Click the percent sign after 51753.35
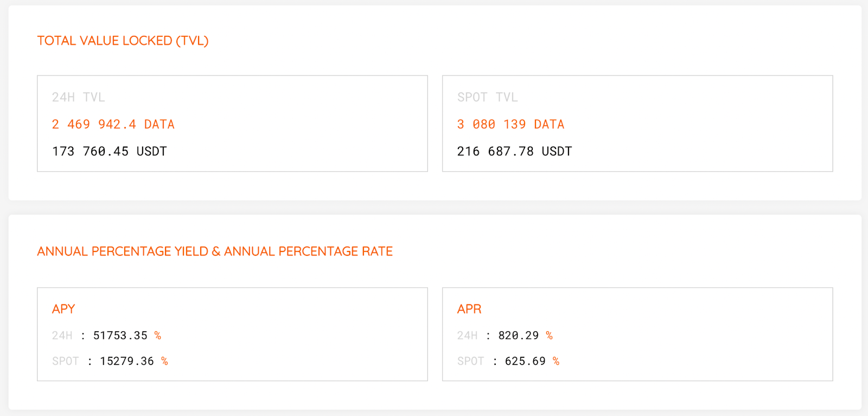The image size is (868, 416). click(158, 336)
